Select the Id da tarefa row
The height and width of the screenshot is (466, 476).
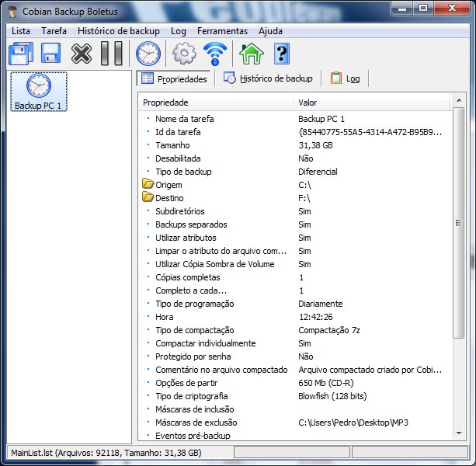[295, 132]
